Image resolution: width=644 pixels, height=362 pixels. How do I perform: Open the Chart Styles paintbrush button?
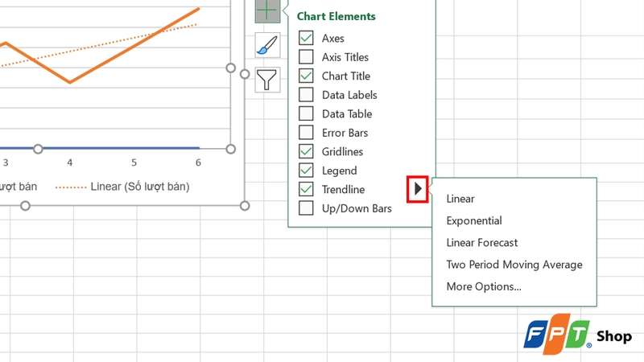(266, 46)
